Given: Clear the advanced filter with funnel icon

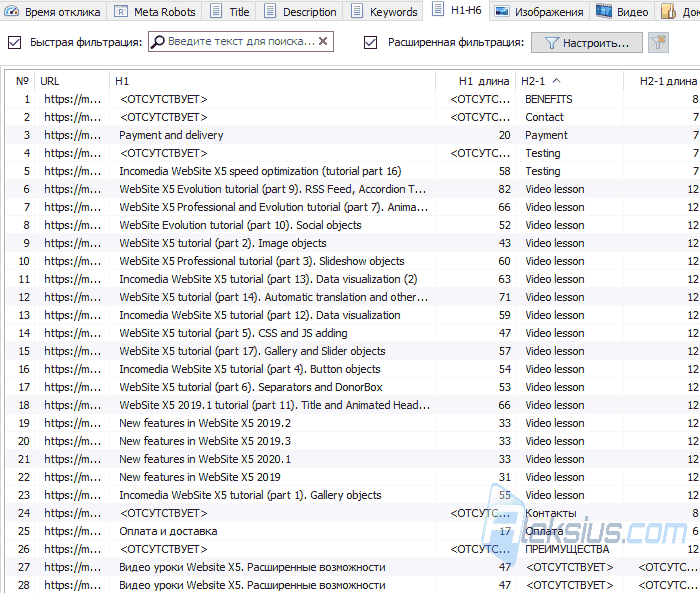Looking at the screenshot, I should pos(658,42).
